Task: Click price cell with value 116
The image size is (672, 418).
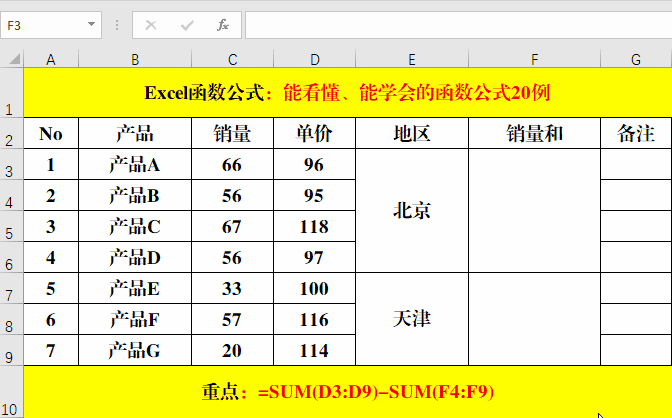Action: click(315, 319)
